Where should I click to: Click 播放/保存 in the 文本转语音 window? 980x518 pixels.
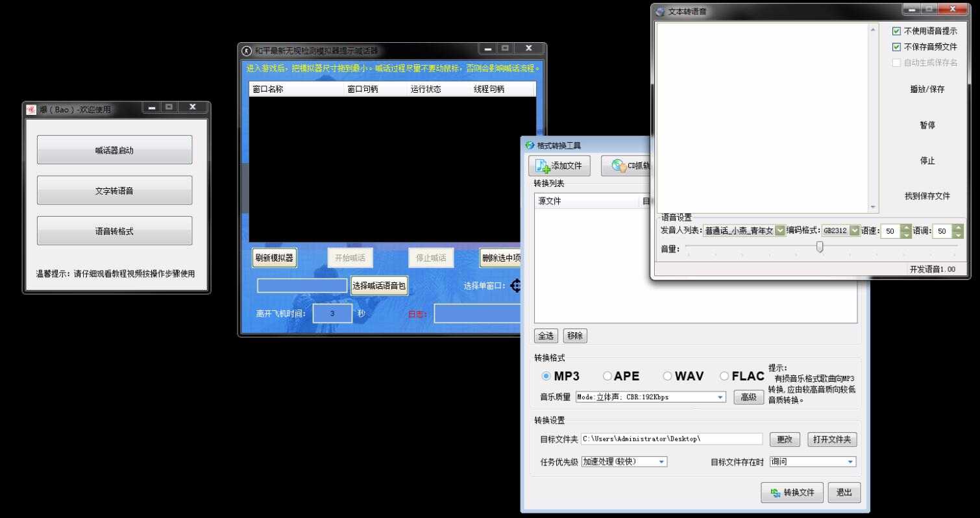[x=927, y=90]
